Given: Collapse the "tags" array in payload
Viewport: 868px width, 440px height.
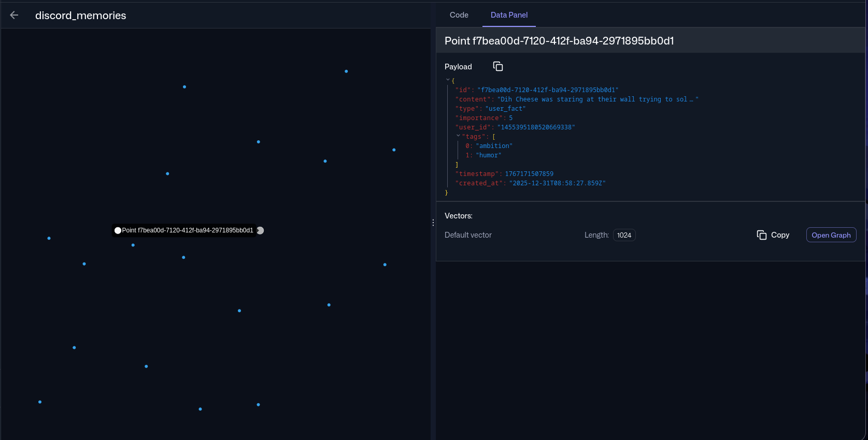Looking at the screenshot, I should 458,136.
